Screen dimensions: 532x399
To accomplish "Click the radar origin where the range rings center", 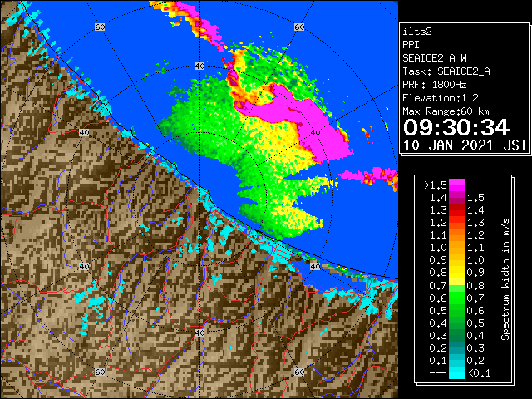I will (x=199, y=199).
